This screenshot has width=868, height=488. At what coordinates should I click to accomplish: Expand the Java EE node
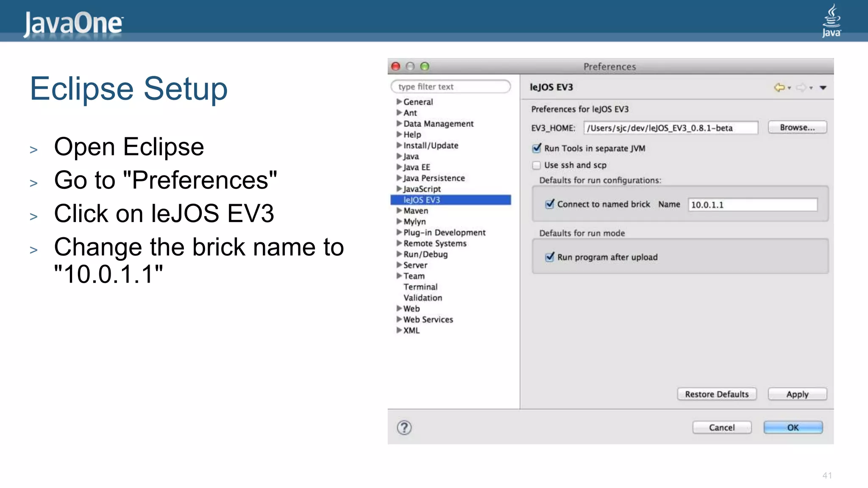399,167
